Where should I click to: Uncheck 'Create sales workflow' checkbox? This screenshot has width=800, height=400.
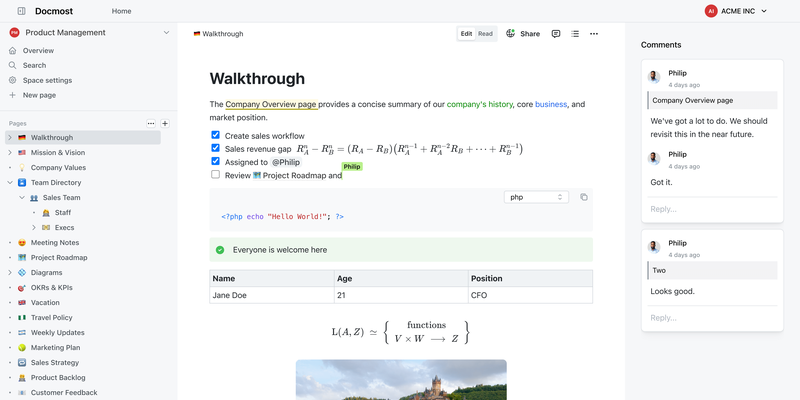tap(215, 135)
